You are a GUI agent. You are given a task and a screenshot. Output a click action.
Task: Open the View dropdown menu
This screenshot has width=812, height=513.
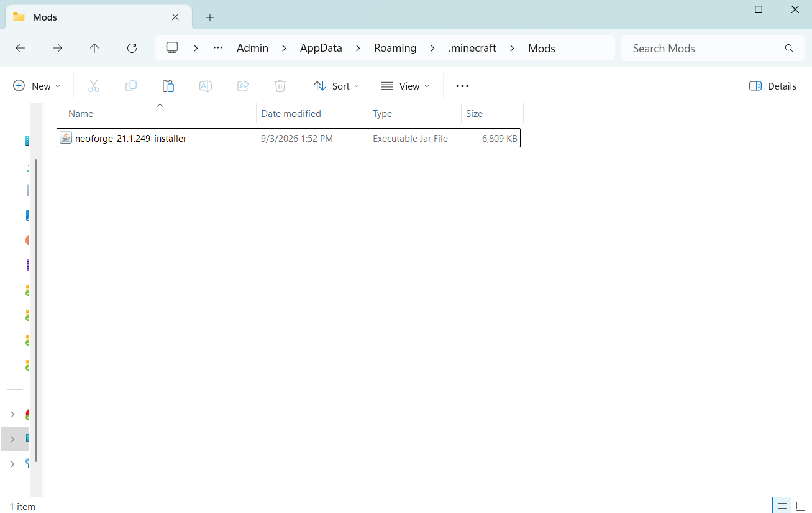(405, 86)
